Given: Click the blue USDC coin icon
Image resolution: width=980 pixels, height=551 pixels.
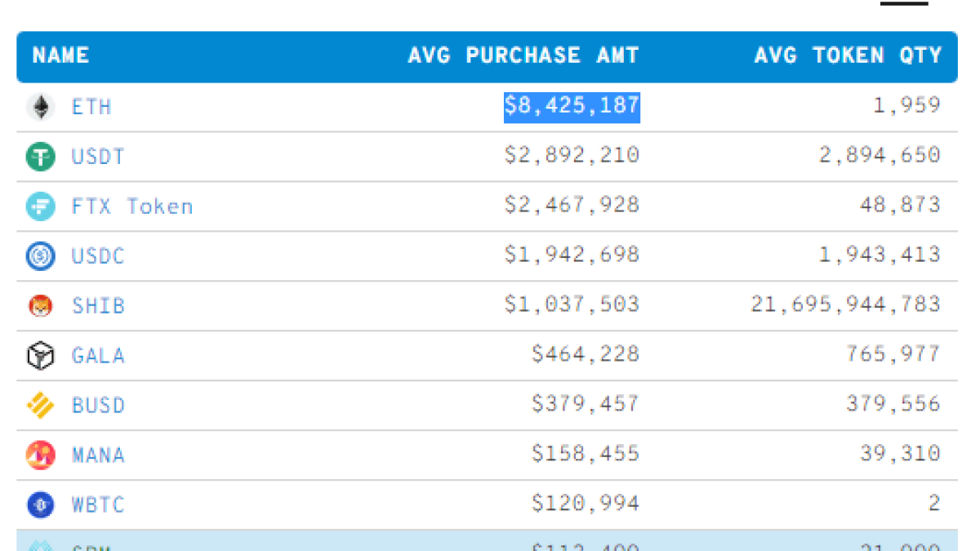Looking at the screenshot, I should pyautogui.click(x=40, y=256).
